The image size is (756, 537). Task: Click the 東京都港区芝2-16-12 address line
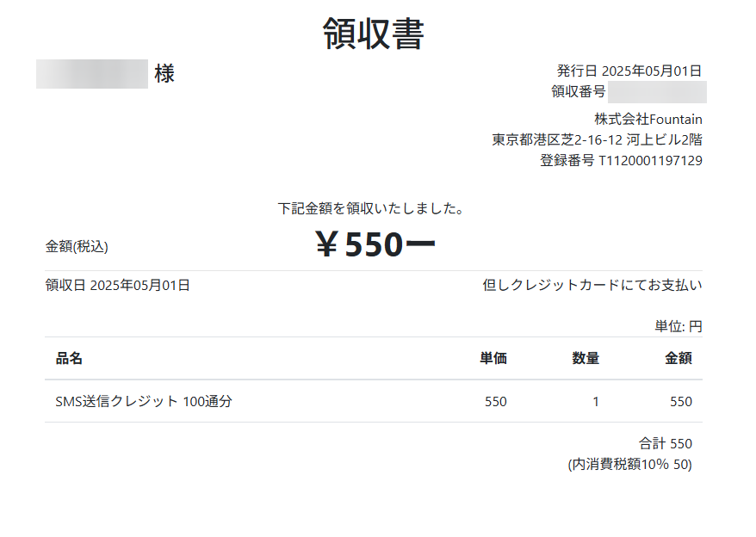(x=597, y=139)
